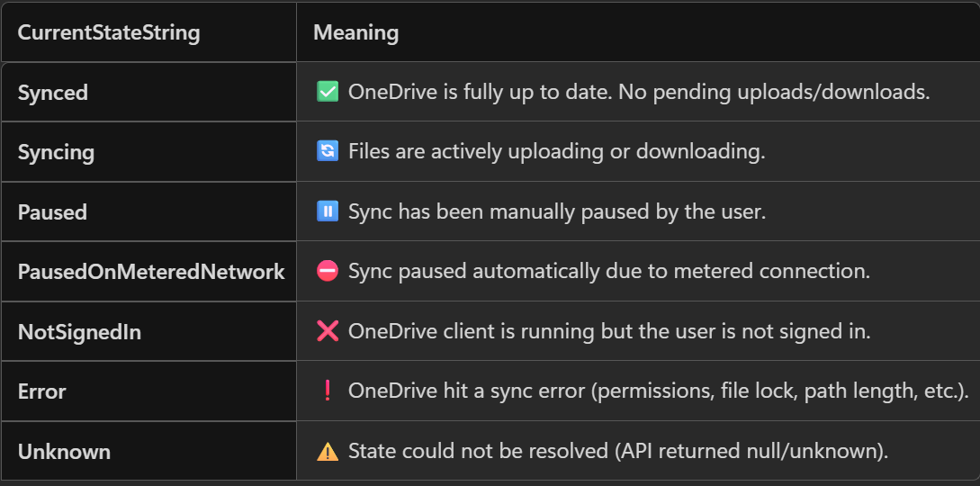Click the green checkmark icon beside Synced
The image size is (980, 486).
point(328,92)
